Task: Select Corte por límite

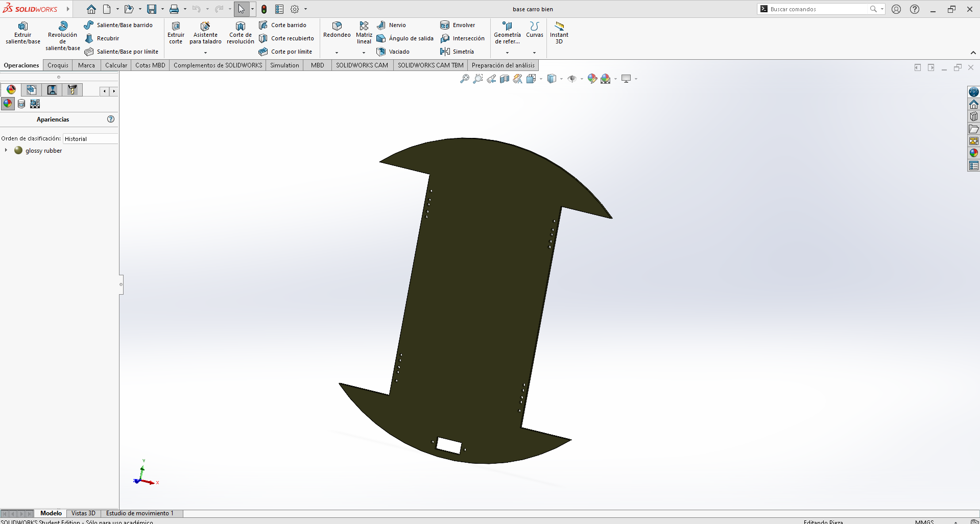Action: tap(285, 52)
